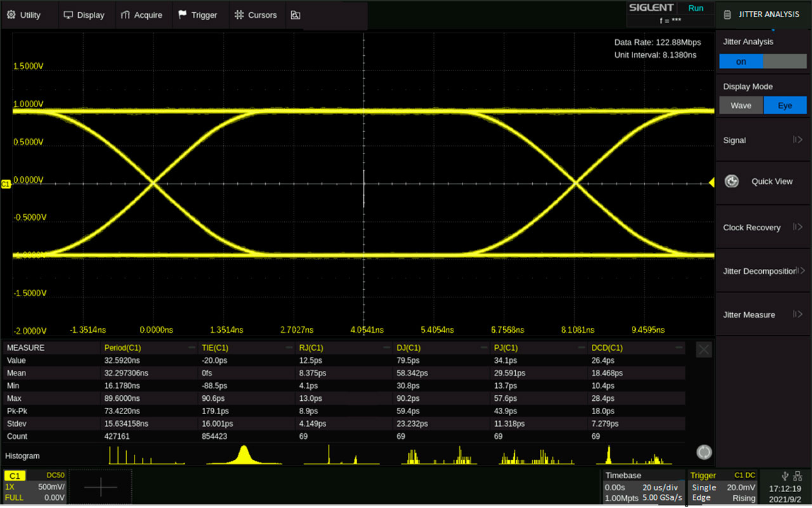The image size is (812, 508).
Task: Switch Display Mode to Wave
Action: click(x=741, y=105)
